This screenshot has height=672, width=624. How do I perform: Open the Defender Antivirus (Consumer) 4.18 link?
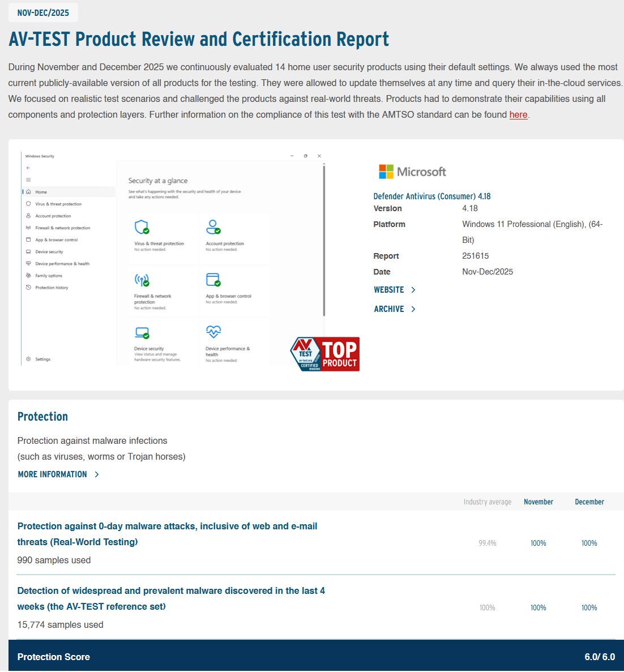431,196
